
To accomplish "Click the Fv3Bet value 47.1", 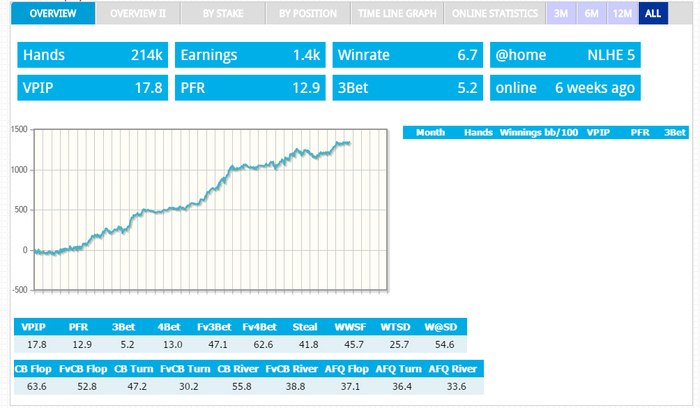I will pyautogui.click(x=218, y=345).
